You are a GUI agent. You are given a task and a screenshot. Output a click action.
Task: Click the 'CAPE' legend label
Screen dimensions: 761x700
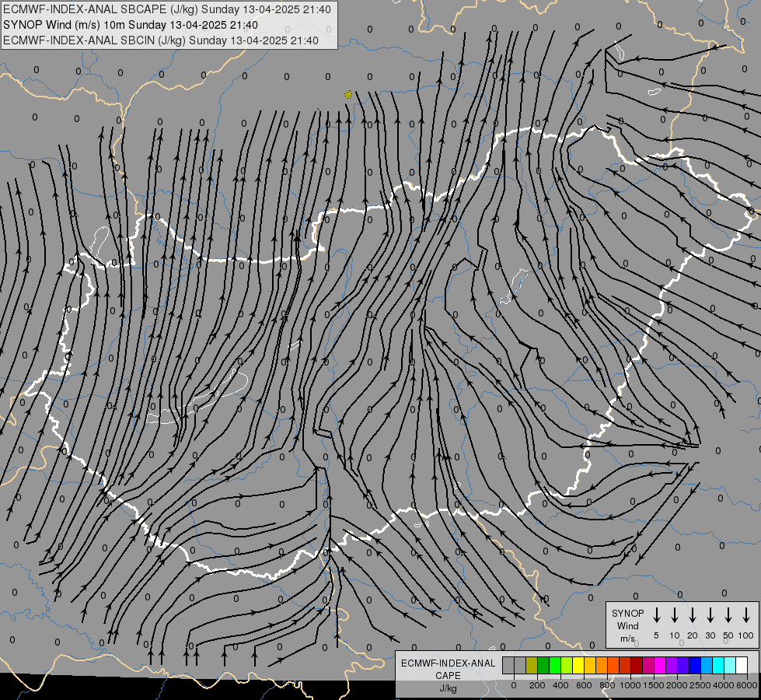pos(448,676)
